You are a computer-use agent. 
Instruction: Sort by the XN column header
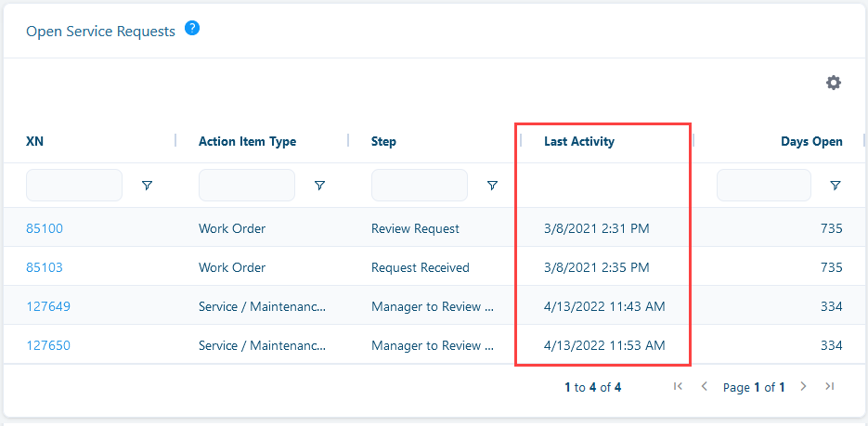click(x=35, y=142)
